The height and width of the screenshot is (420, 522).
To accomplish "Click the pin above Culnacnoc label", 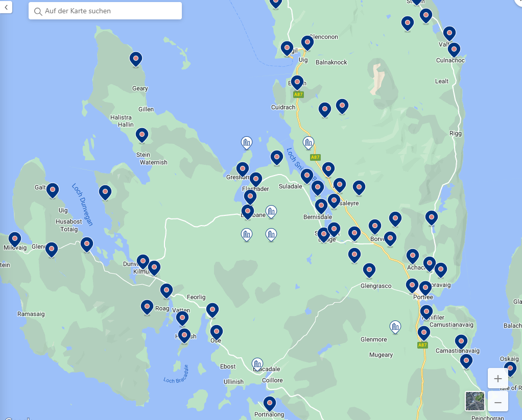I will (454, 51).
